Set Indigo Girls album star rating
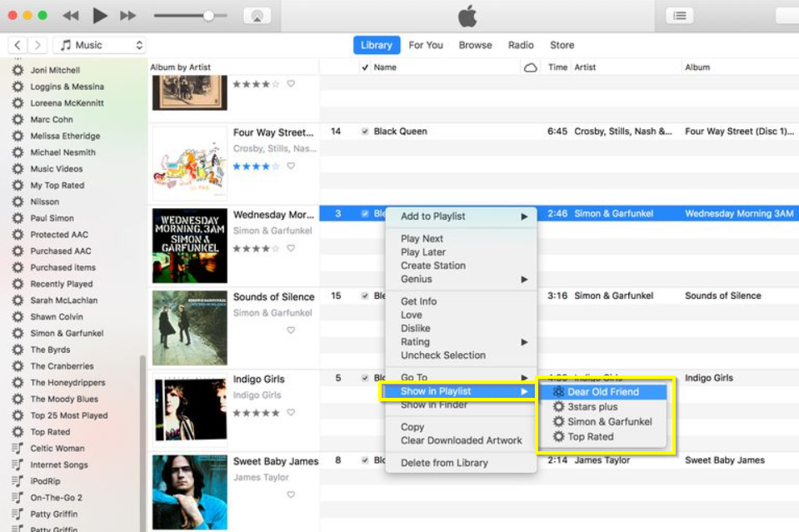 [x=256, y=413]
